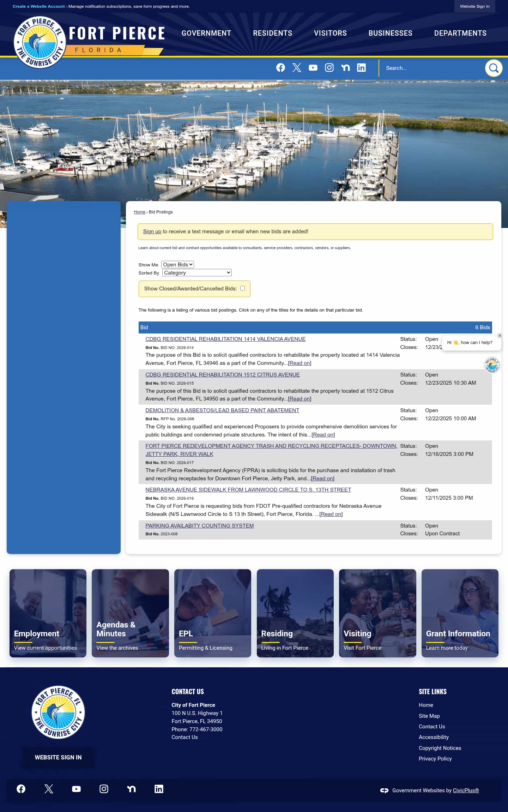Image resolution: width=508 pixels, height=812 pixels.
Task: Click Site Map in Site Links
Action: 429,716
